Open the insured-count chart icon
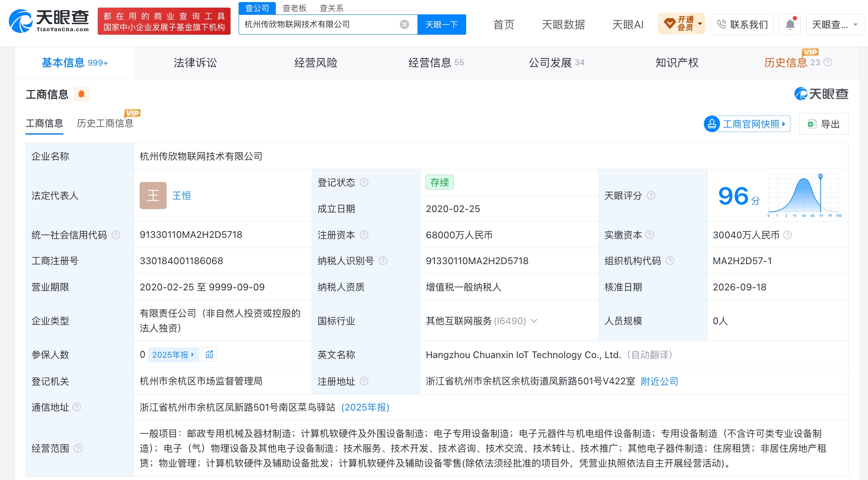The height and width of the screenshot is (480, 868). (x=209, y=354)
